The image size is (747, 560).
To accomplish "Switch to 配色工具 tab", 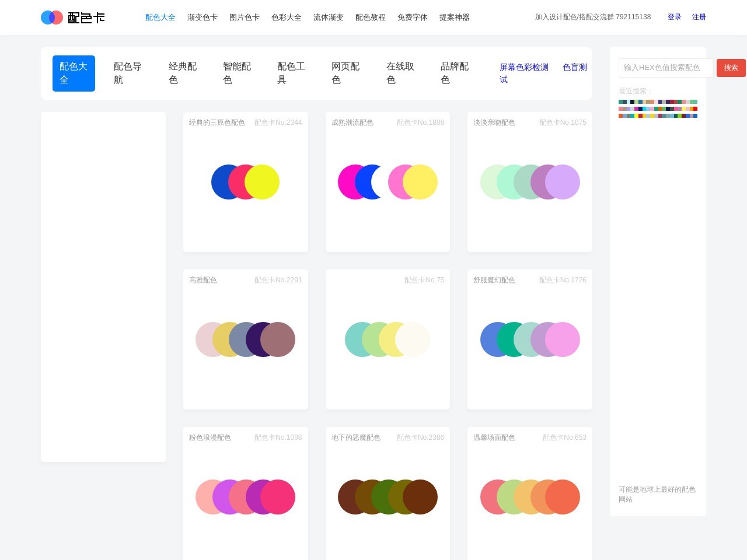I will pos(291,73).
